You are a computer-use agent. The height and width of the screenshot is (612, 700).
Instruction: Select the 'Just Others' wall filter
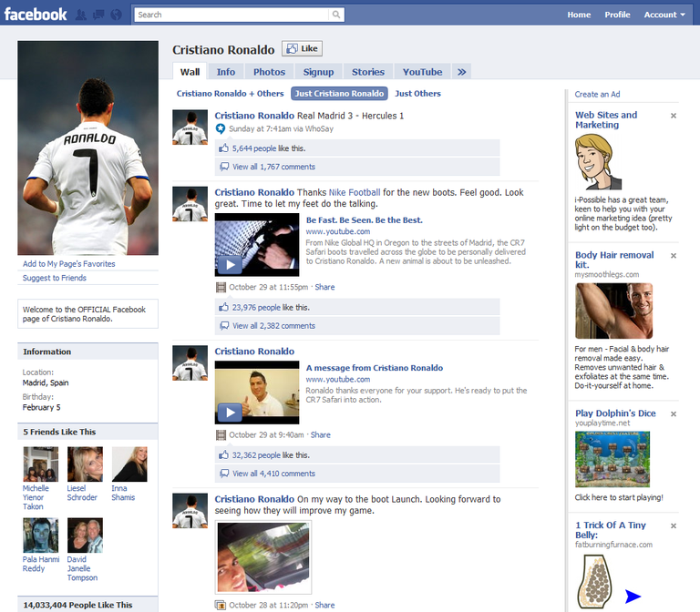click(x=417, y=94)
